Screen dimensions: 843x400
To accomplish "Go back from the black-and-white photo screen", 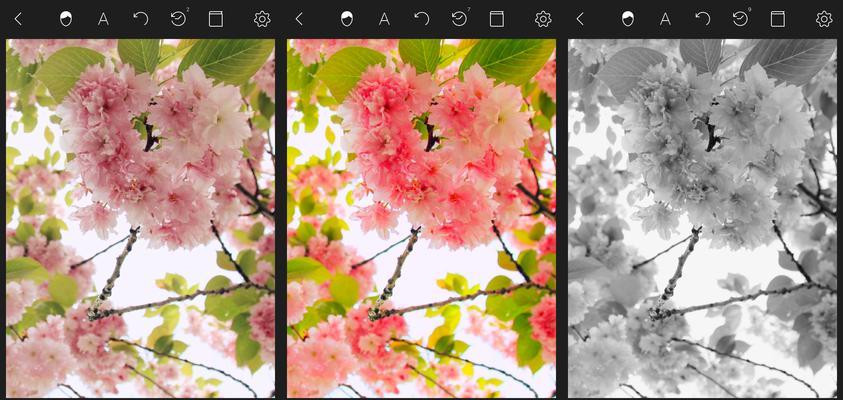I will [580, 19].
